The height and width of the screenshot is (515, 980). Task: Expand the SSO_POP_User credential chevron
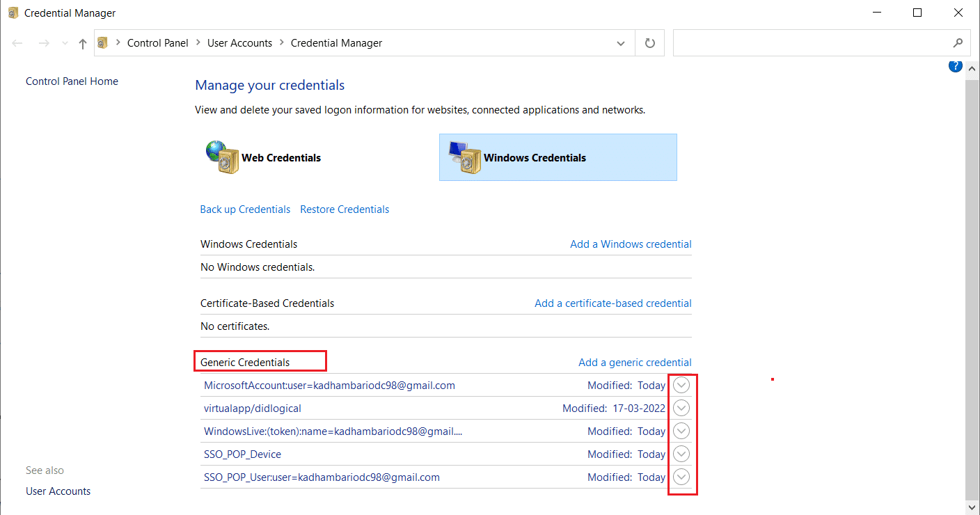(681, 477)
